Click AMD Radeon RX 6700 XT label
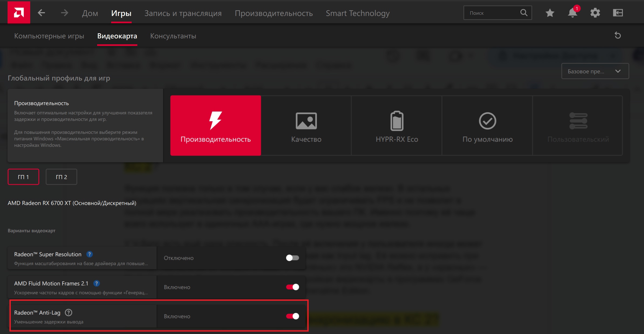This screenshot has width=644, height=334. 72,203
